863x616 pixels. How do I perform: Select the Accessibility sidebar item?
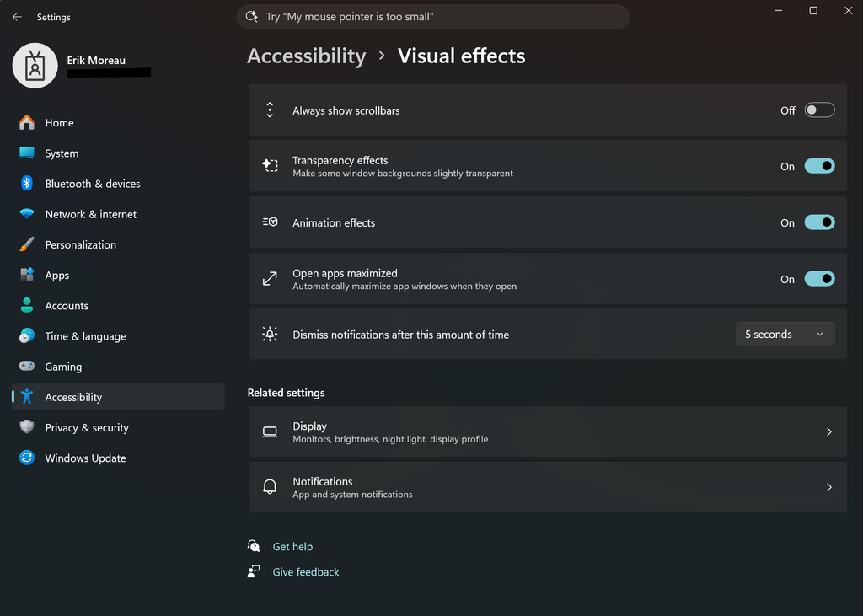pyautogui.click(x=118, y=397)
